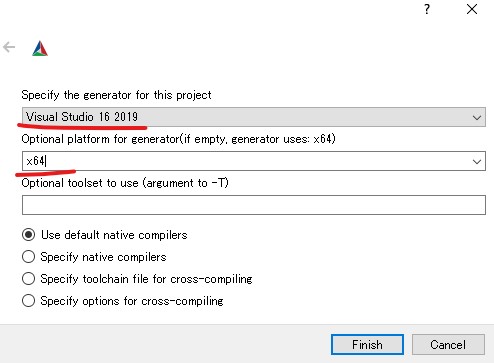The height and width of the screenshot is (363, 494).
Task: Choose Specify options for cross-compiling
Action: tap(28, 301)
